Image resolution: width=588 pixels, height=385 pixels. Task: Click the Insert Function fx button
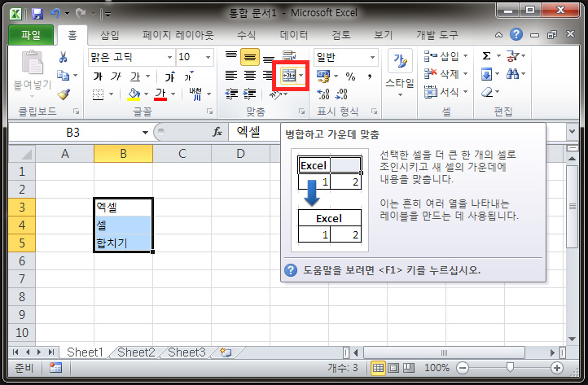point(217,132)
